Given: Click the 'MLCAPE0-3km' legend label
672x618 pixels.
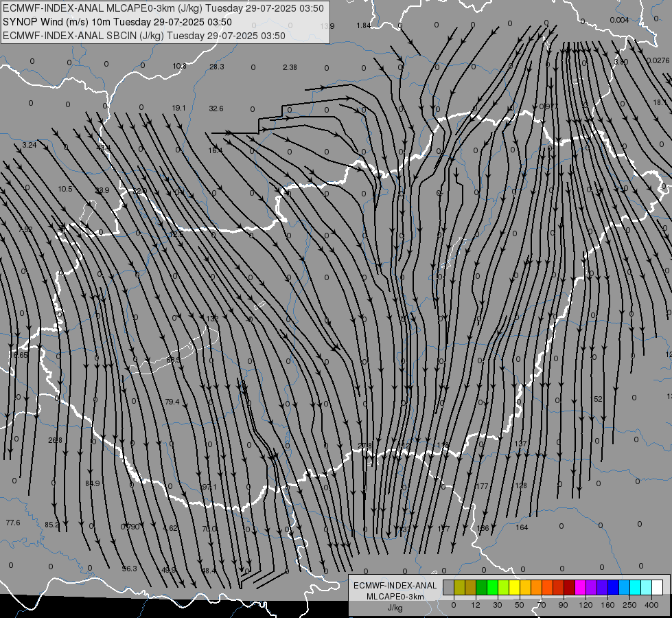Looking at the screenshot, I should tap(395, 597).
